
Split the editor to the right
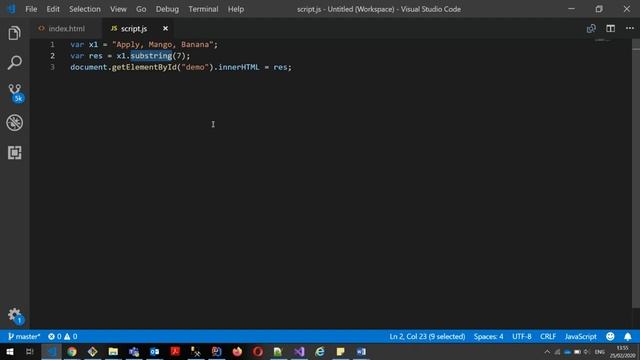coord(611,29)
